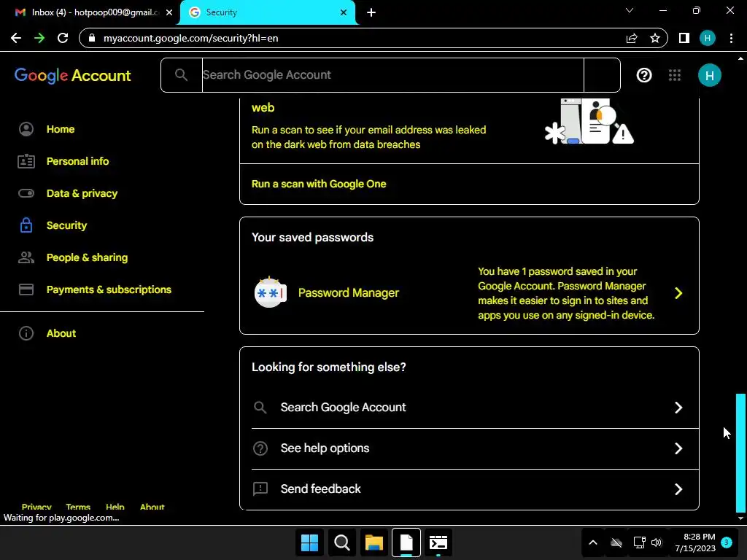Open Personal info section
This screenshot has width=747, height=560.
pyautogui.click(x=77, y=161)
